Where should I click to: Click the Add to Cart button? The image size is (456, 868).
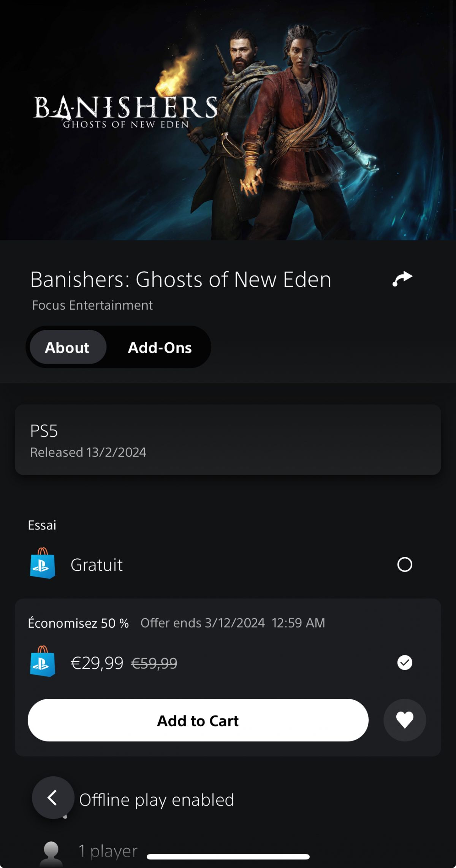[198, 720]
